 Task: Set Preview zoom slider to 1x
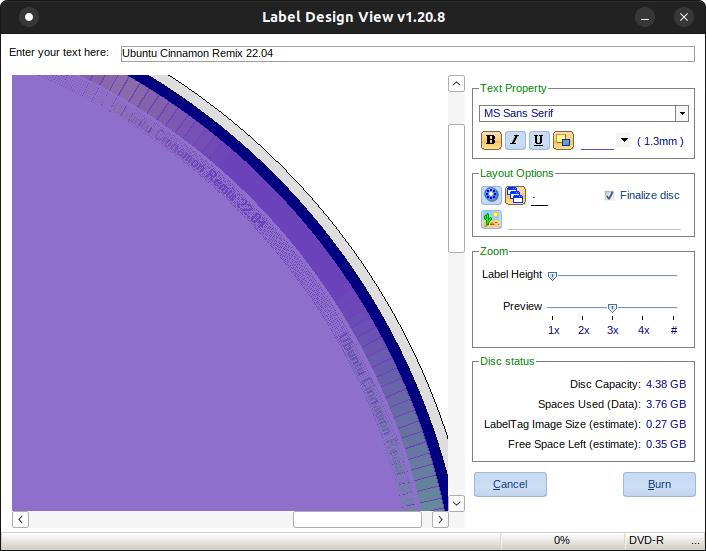point(553,308)
